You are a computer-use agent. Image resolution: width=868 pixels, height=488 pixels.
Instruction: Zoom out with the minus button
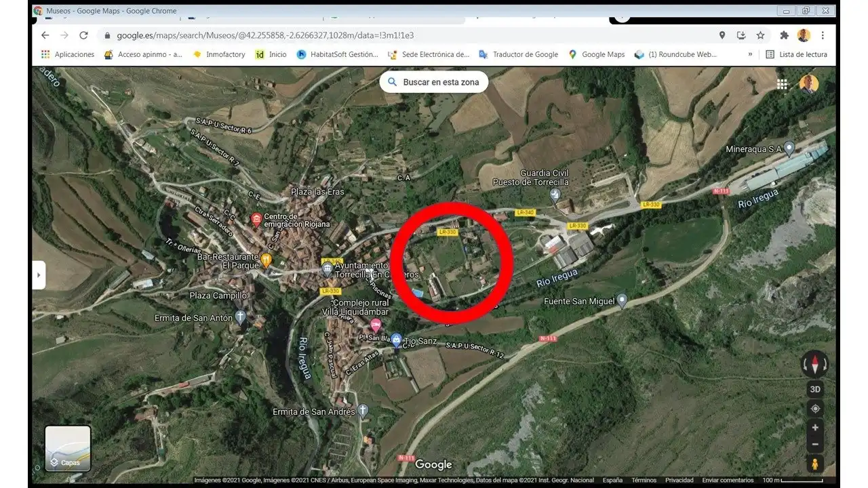pos(815,445)
